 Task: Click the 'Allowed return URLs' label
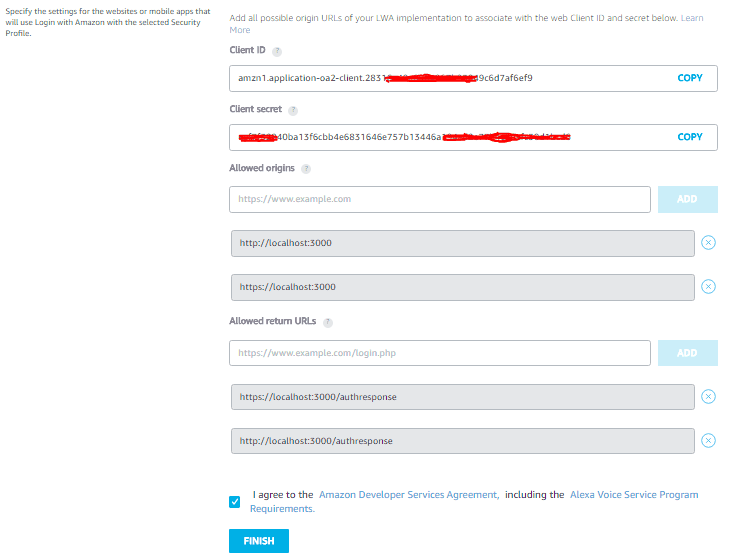tap(273, 321)
